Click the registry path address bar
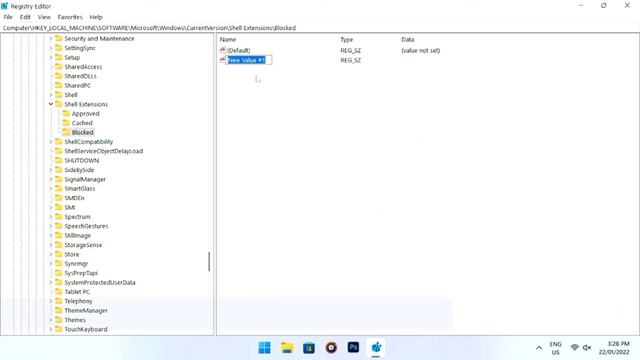Viewport: 640px width, 360px height. pos(320,28)
